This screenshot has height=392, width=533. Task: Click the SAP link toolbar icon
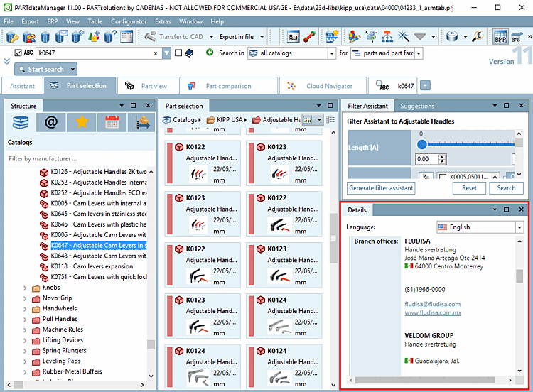[332, 36]
